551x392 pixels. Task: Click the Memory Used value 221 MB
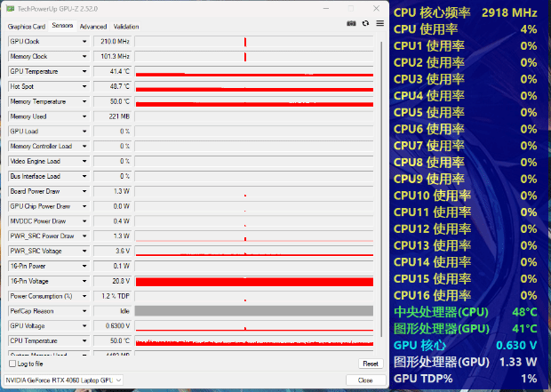pyautogui.click(x=113, y=116)
